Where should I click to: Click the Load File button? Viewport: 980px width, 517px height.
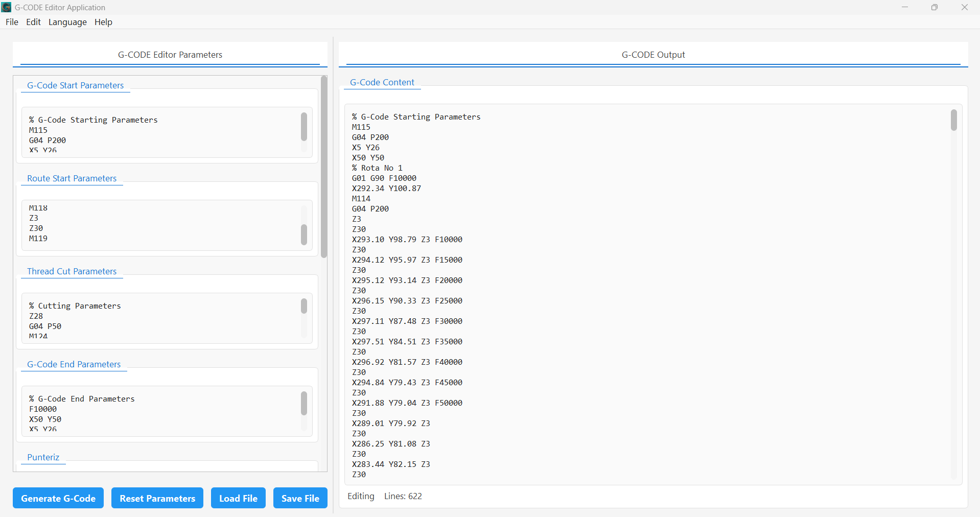tap(238, 498)
